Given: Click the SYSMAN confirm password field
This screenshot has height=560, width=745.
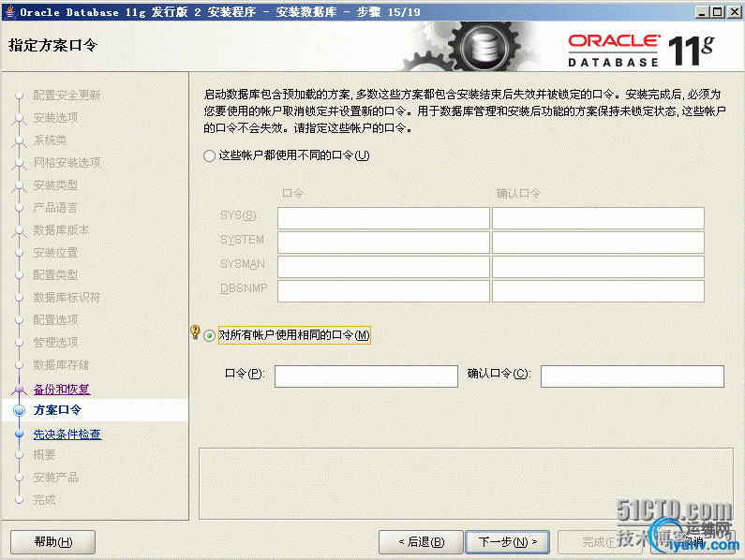Looking at the screenshot, I should click(x=598, y=267).
